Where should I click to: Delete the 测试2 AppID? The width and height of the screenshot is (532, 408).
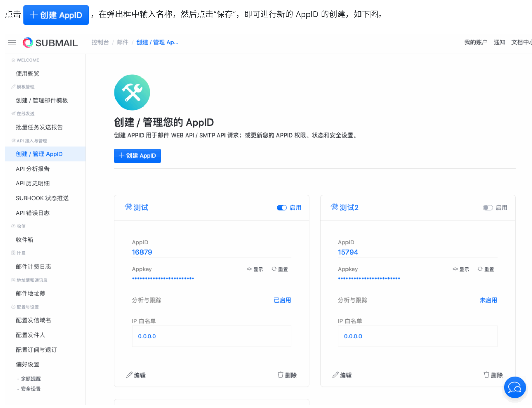(x=493, y=375)
